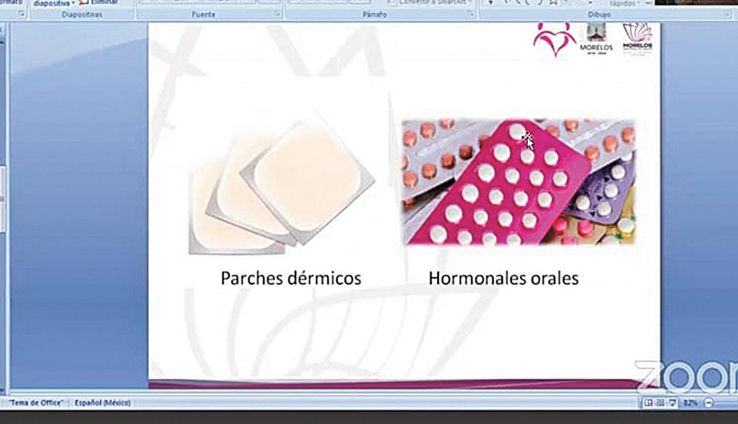
Task: Click the "Tema de Office" status indicator
Action: [x=38, y=402]
